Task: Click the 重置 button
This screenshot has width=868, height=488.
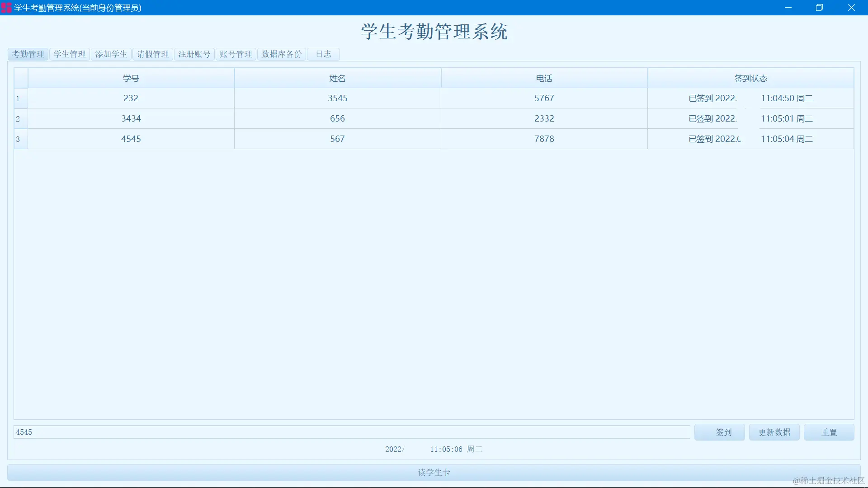Action: (x=829, y=432)
